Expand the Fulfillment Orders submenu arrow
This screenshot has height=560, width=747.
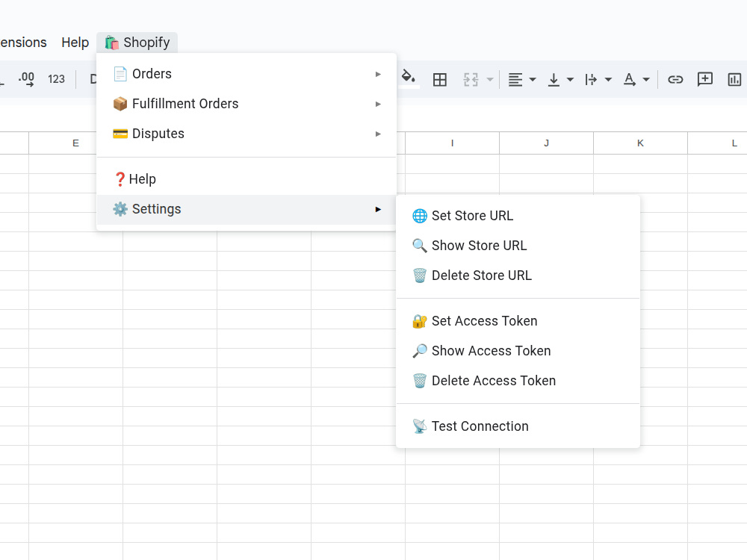click(378, 104)
